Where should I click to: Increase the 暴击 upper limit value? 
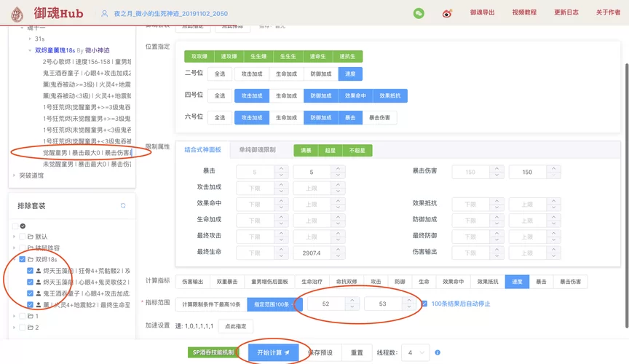click(339, 169)
